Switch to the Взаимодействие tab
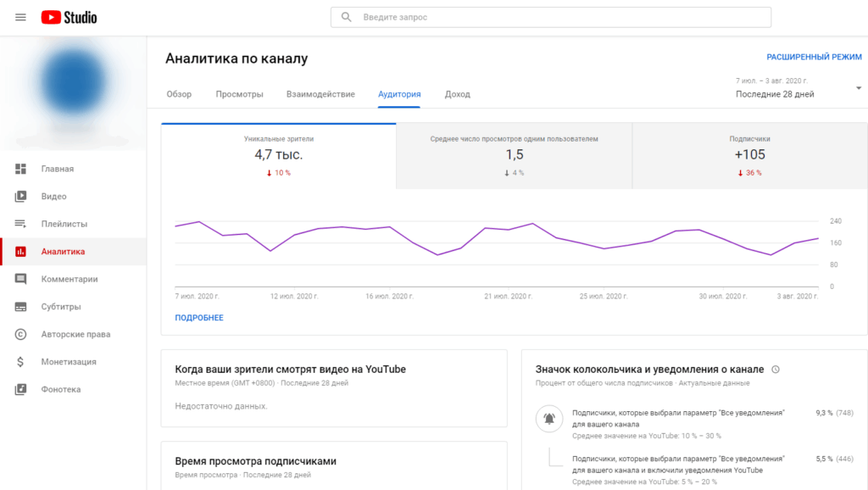 click(320, 94)
